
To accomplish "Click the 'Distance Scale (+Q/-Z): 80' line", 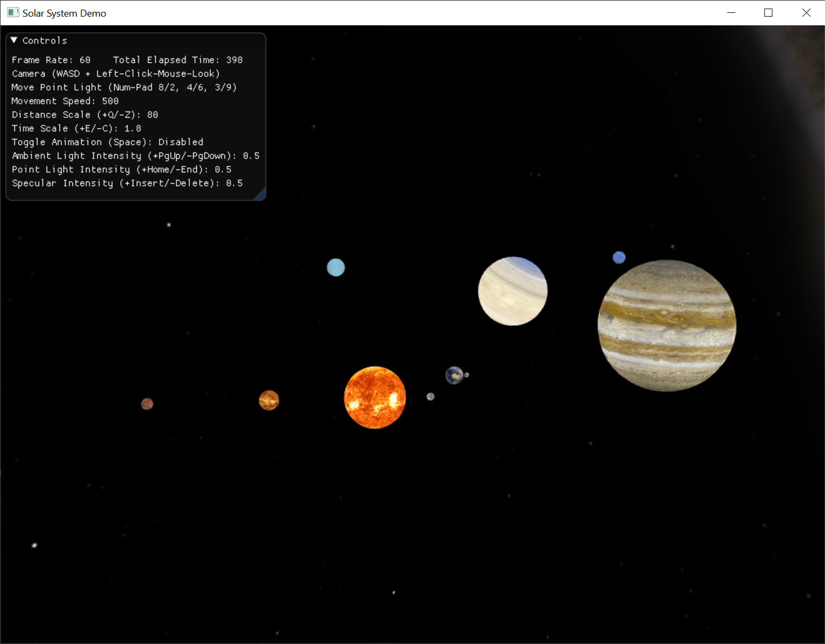I will point(85,115).
